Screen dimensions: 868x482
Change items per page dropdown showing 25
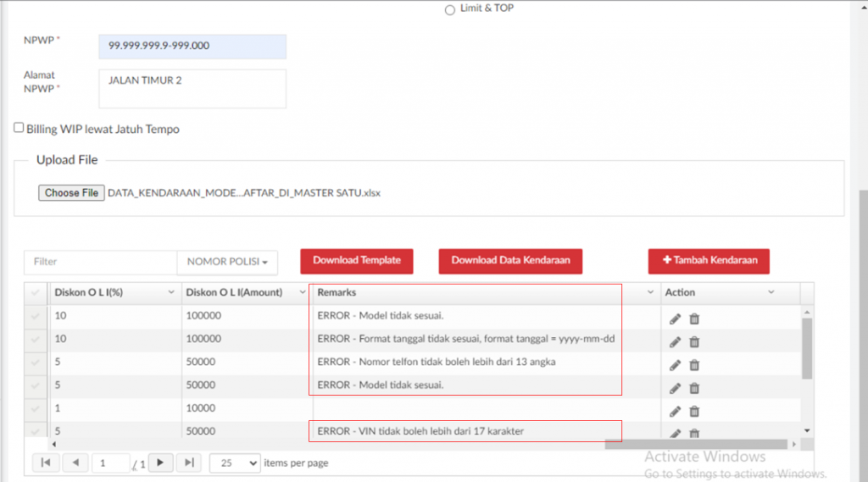pos(235,463)
